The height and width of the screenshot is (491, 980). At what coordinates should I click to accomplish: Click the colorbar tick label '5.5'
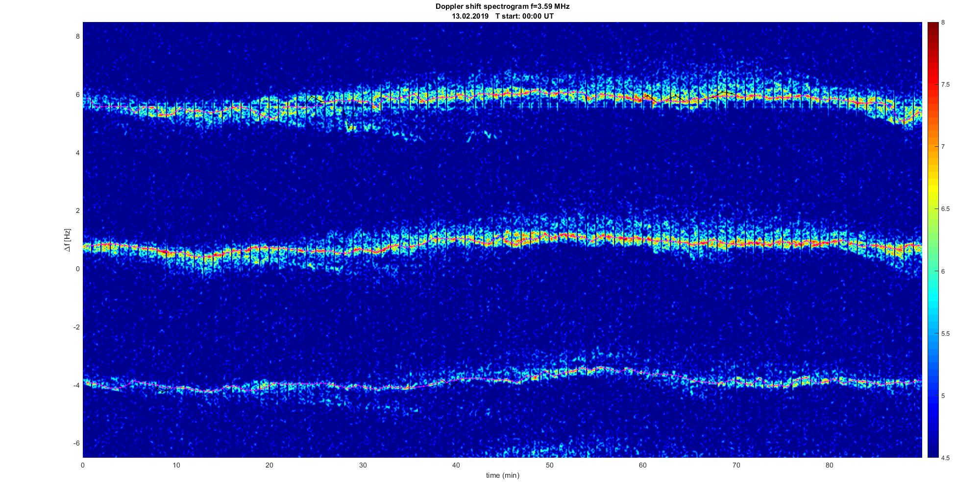[x=946, y=334]
